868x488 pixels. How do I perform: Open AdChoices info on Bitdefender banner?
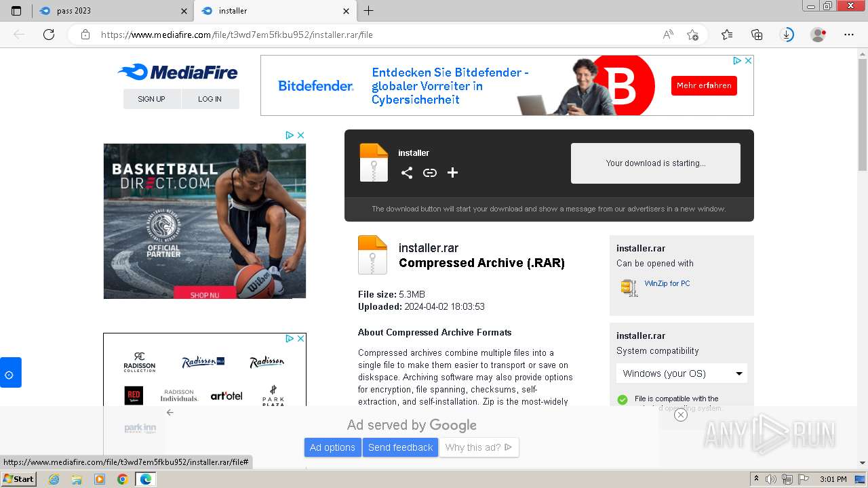(737, 60)
